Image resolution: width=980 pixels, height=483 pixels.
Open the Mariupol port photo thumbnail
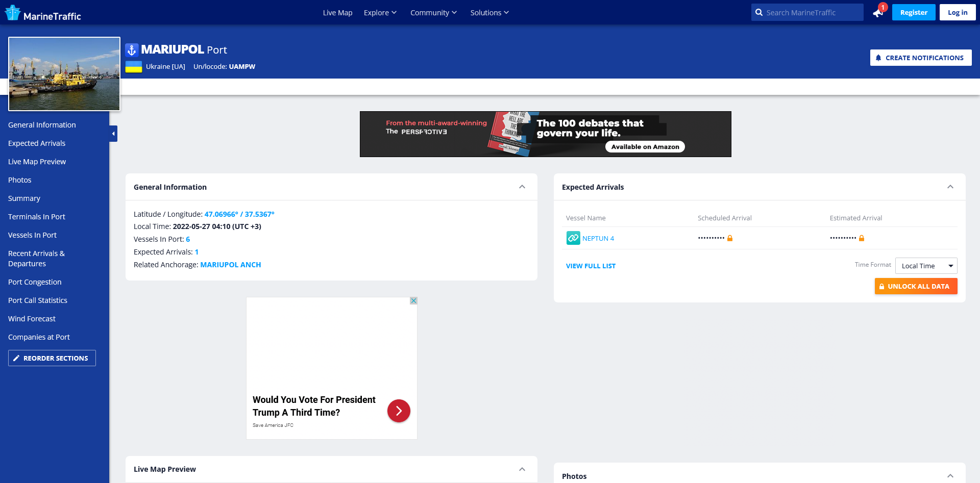click(x=64, y=74)
